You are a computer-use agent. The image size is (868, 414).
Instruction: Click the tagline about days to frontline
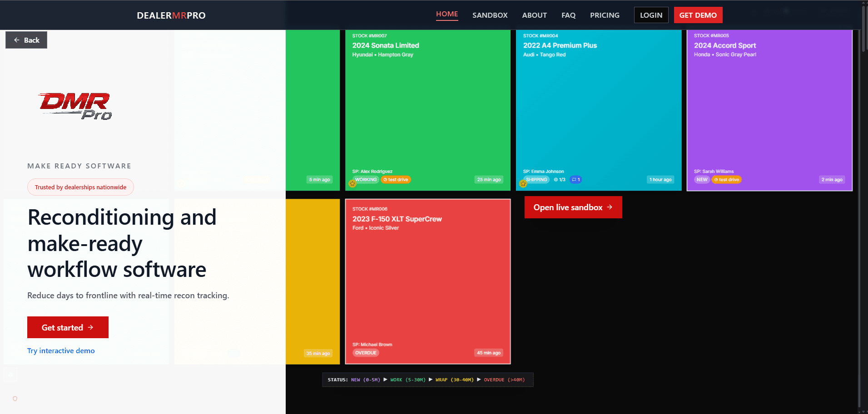coord(128,296)
